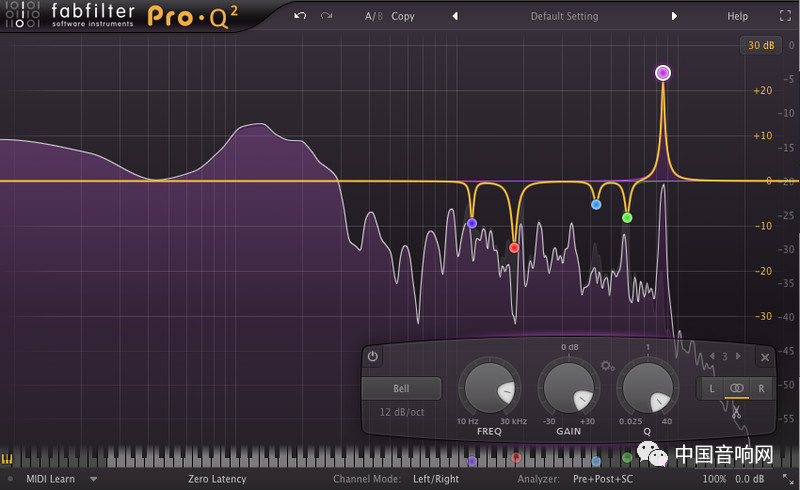Select next band arrow in panel
The height and width of the screenshot is (490, 800).
coord(738,356)
